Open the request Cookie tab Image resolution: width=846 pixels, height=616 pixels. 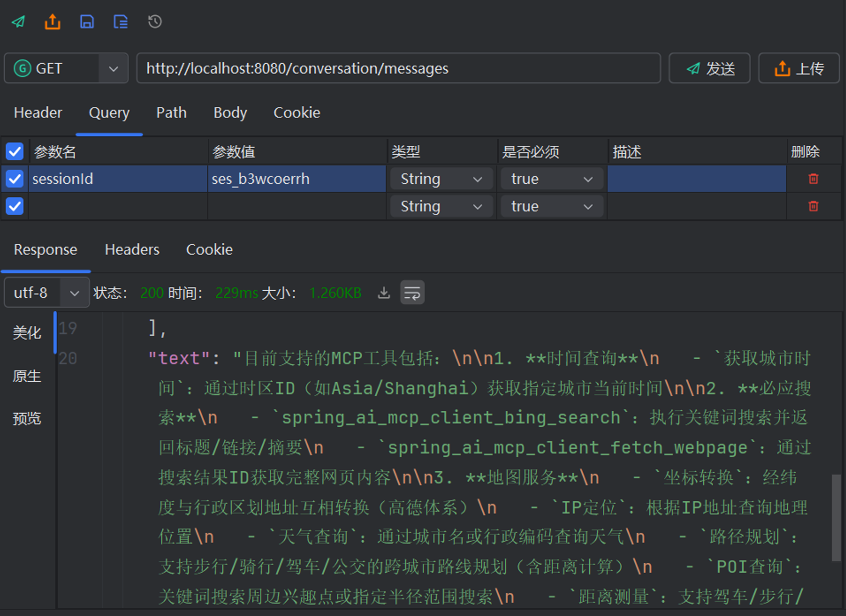tap(297, 112)
